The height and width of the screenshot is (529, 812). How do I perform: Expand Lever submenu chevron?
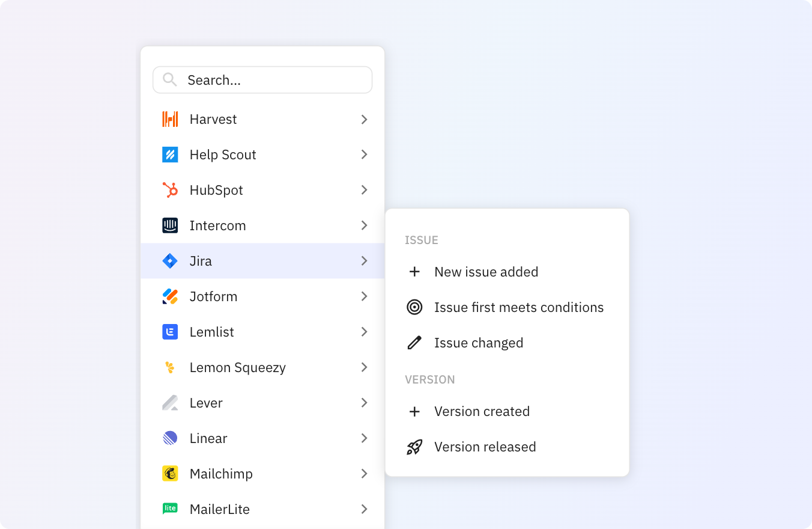pyautogui.click(x=364, y=403)
